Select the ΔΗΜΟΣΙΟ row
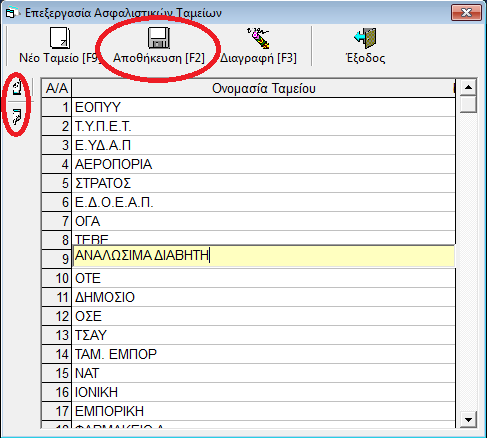 263,297
